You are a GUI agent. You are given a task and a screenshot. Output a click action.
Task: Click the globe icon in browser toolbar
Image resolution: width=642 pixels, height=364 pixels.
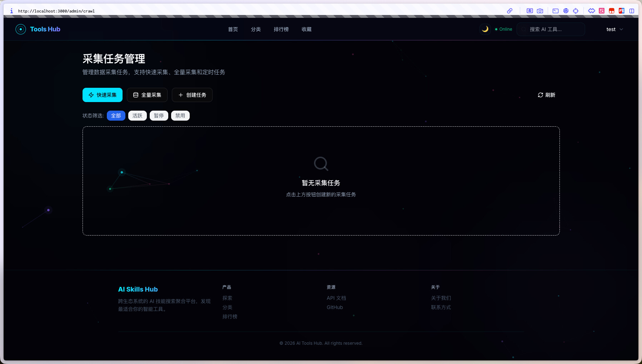(566, 11)
